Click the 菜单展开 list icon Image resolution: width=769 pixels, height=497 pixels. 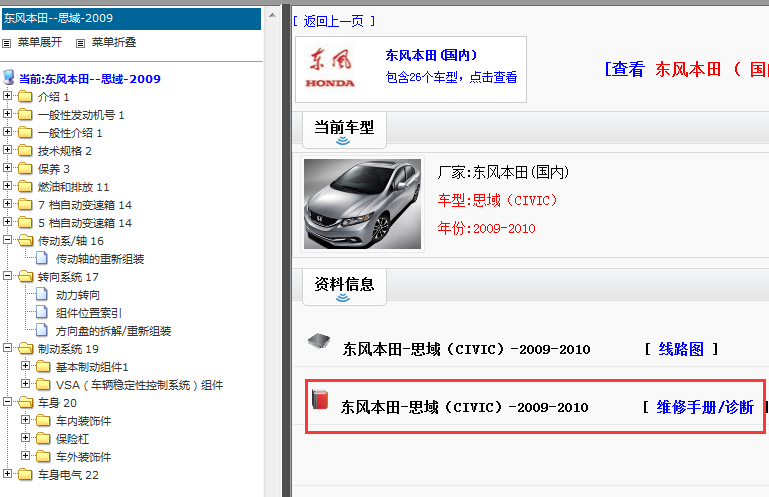(6, 43)
